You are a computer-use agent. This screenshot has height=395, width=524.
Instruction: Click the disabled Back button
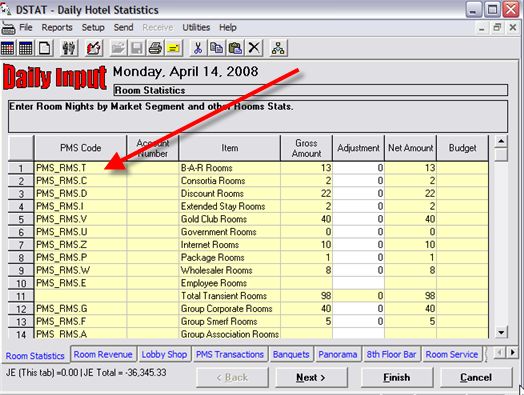coord(232,378)
